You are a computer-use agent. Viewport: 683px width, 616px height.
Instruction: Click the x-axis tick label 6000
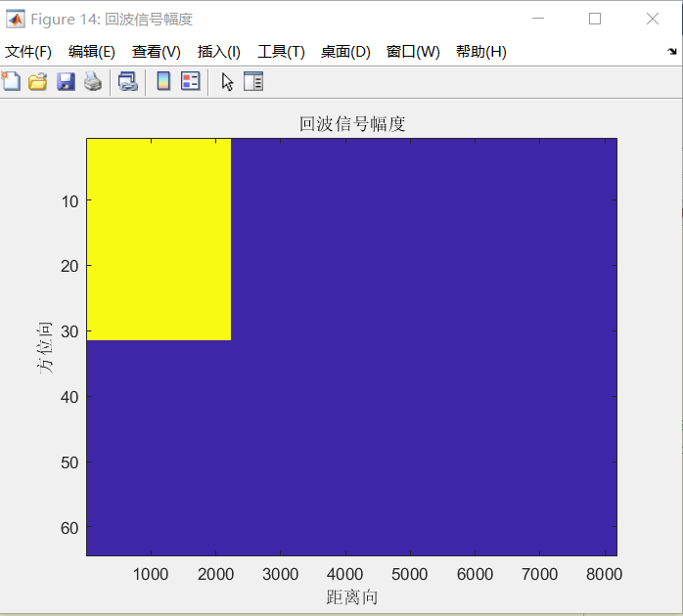(475, 575)
